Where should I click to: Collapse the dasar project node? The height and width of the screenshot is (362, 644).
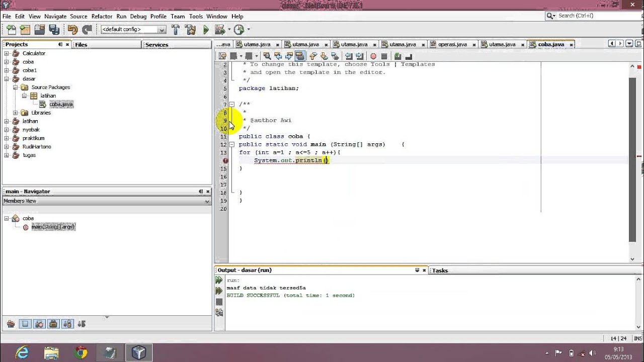[7, 79]
